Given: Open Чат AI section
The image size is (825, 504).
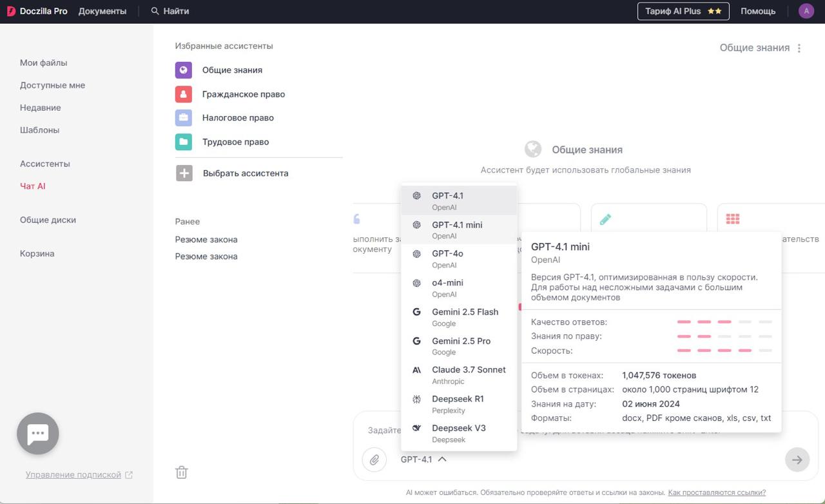Looking at the screenshot, I should 33,186.
